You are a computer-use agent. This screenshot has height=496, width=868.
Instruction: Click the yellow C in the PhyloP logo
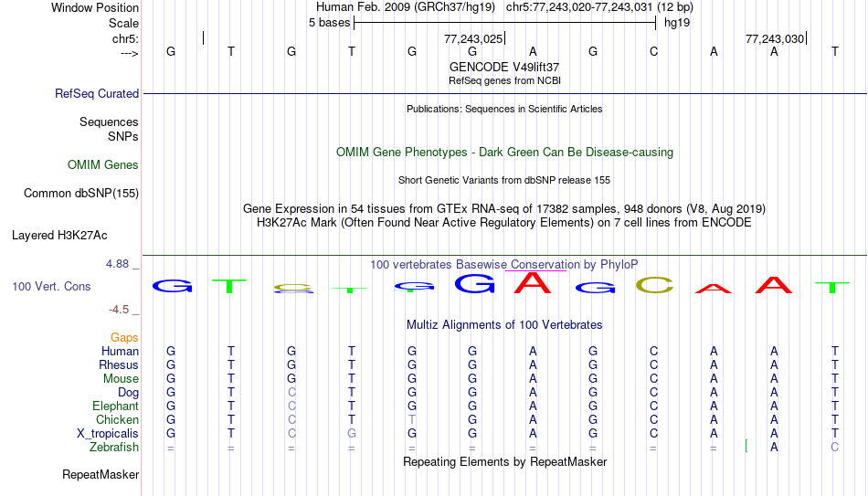(x=654, y=285)
